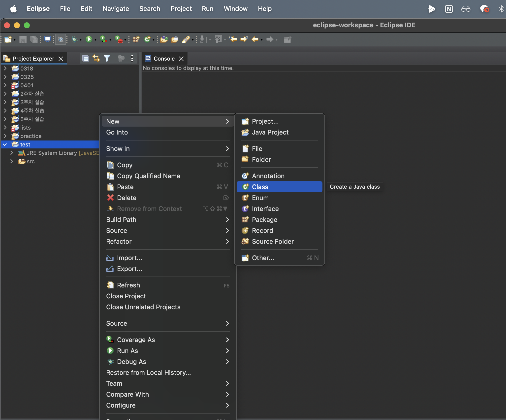Open the Window menu in the menu bar
Image resolution: width=506 pixels, height=420 pixels.
pyautogui.click(x=235, y=9)
